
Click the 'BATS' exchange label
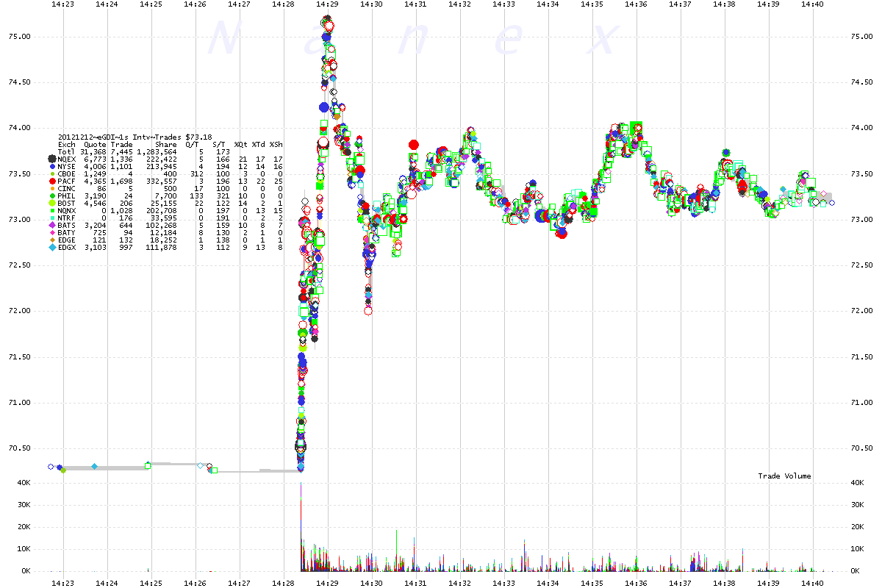[68, 225]
